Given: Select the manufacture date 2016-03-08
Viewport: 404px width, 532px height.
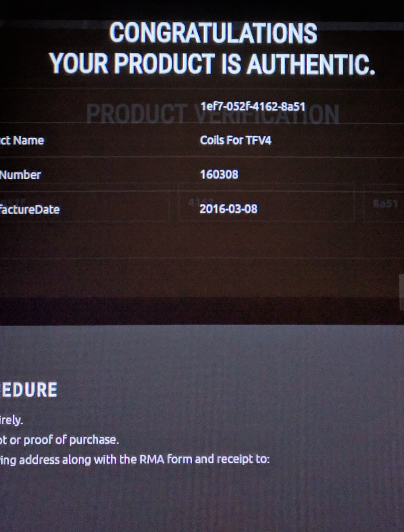Looking at the screenshot, I should [x=228, y=209].
